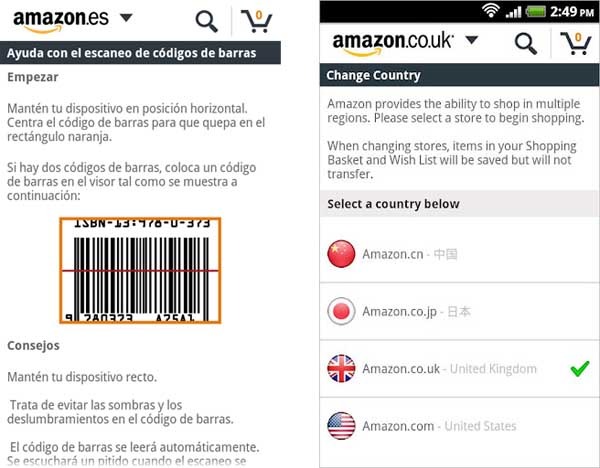
Task: Select Amazon.co.uk United Kingdom entry
Action: (x=449, y=369)
